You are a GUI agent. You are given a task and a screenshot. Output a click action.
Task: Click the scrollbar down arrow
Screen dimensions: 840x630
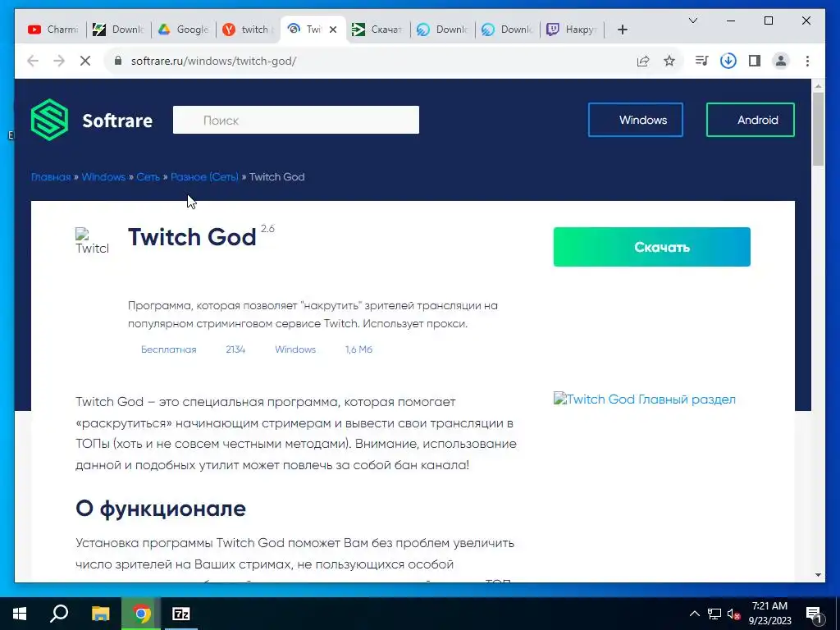[x=818, y=575]
